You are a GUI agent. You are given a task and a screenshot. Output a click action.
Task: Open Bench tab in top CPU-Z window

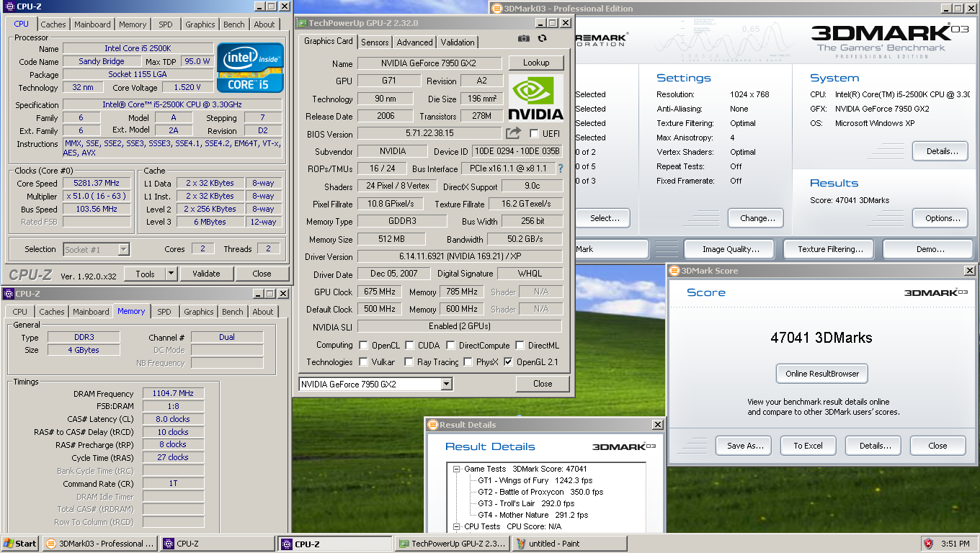pyautogui.click(x=234, y=24)
